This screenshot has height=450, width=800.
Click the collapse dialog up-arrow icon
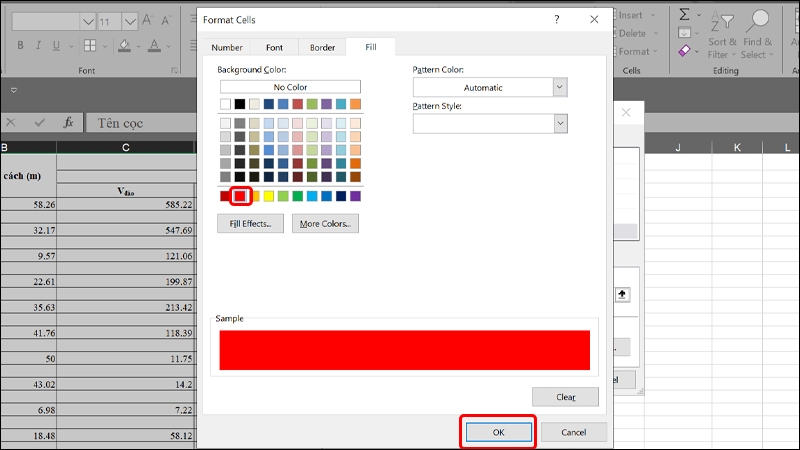pos(622,294)
